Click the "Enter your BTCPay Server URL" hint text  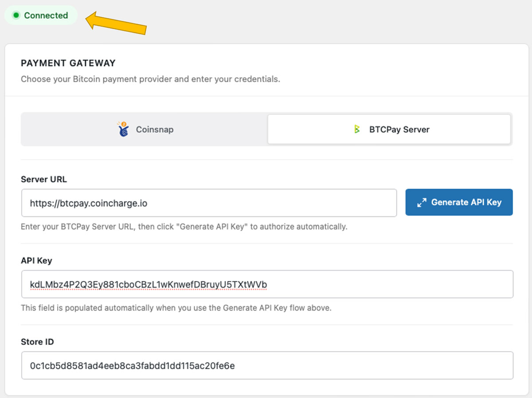(184, 227)
